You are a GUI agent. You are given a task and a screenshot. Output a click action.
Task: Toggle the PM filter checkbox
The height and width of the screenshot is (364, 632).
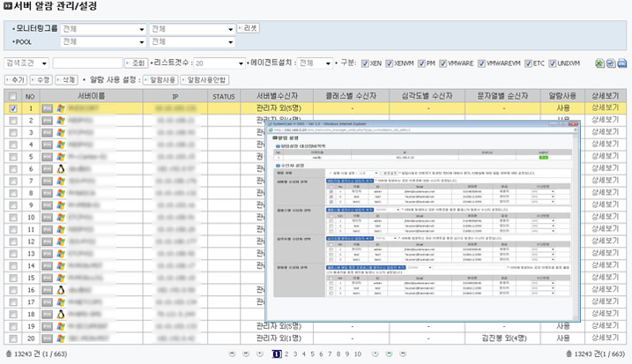[x=421, y=63]
